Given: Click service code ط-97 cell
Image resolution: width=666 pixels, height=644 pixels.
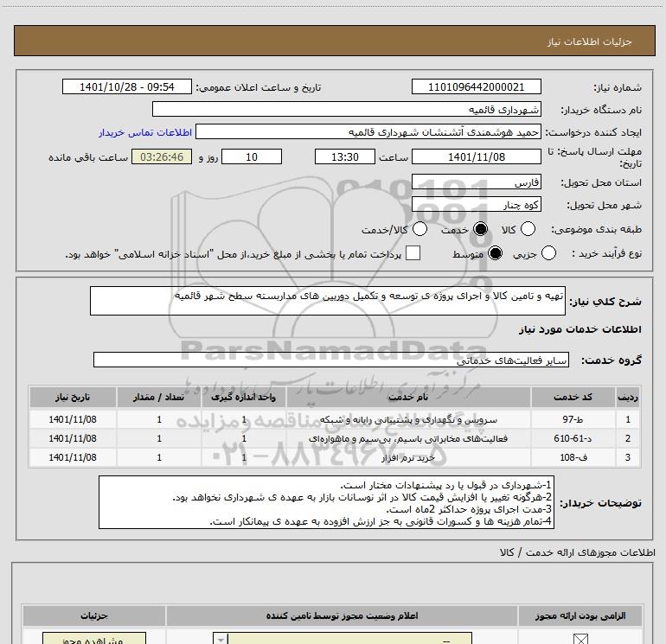Looking at the screenshot, I should 573,419.
